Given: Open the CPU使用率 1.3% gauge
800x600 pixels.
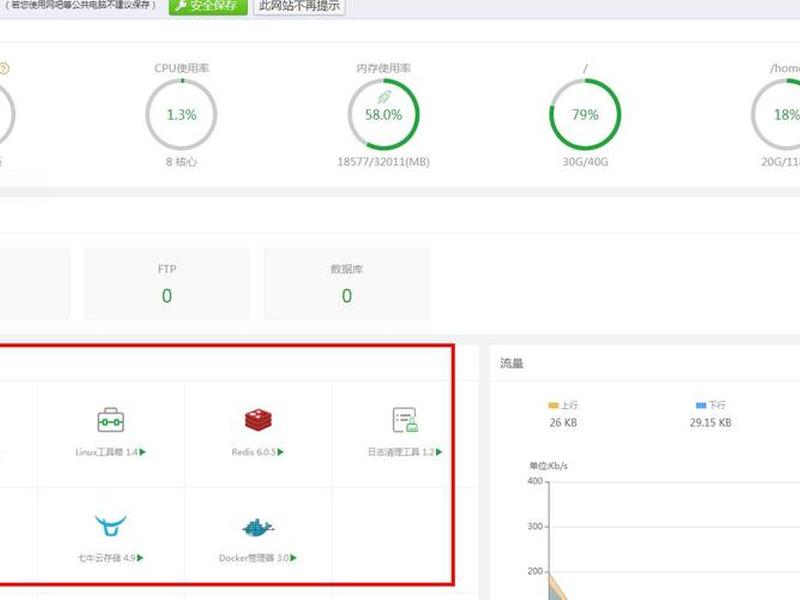Looking at the screenshot, I should coord(181,114).
